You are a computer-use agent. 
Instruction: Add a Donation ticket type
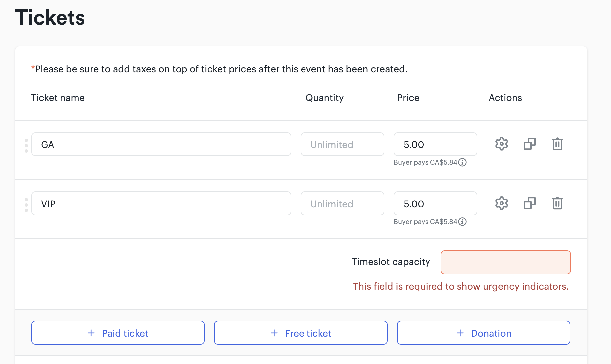pos(484,333)
